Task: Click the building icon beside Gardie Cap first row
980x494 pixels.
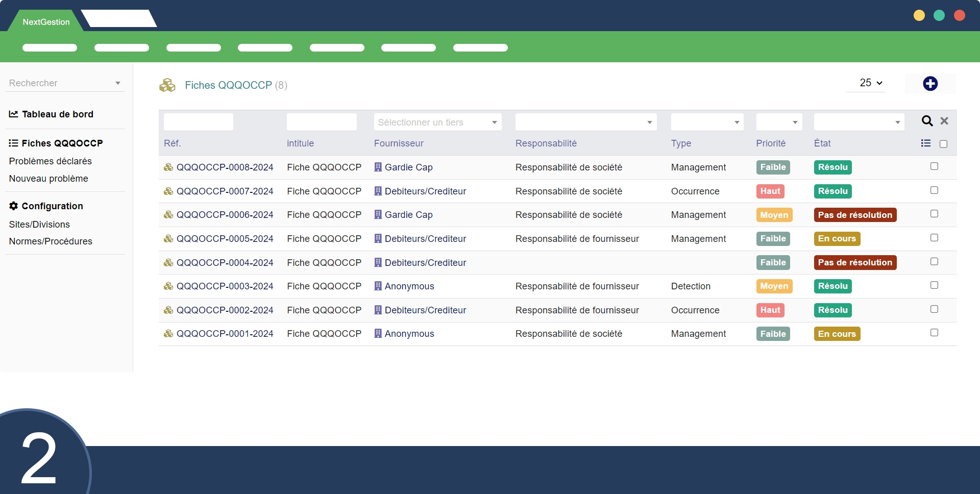Action: (378, 167)
